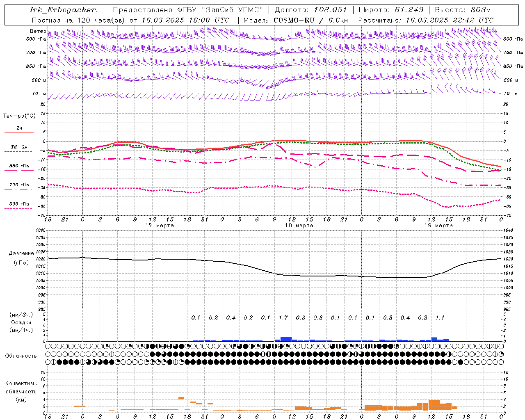The image size is (525, 420).
Task: Click the tallest blue precipitation bar under 1.7
Action: (x=283, y=339)
